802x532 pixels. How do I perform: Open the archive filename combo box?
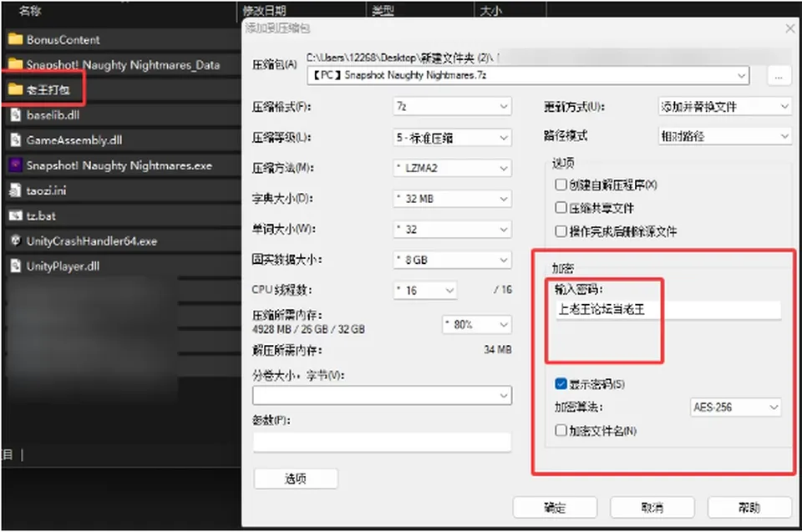pyautogui.click(x=528, y=75)
